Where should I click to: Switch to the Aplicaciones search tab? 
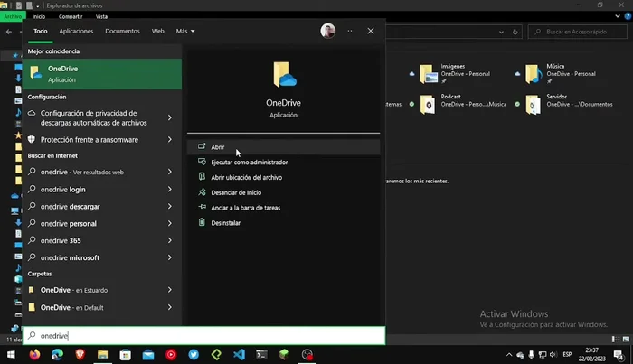(x=76, y=31)
